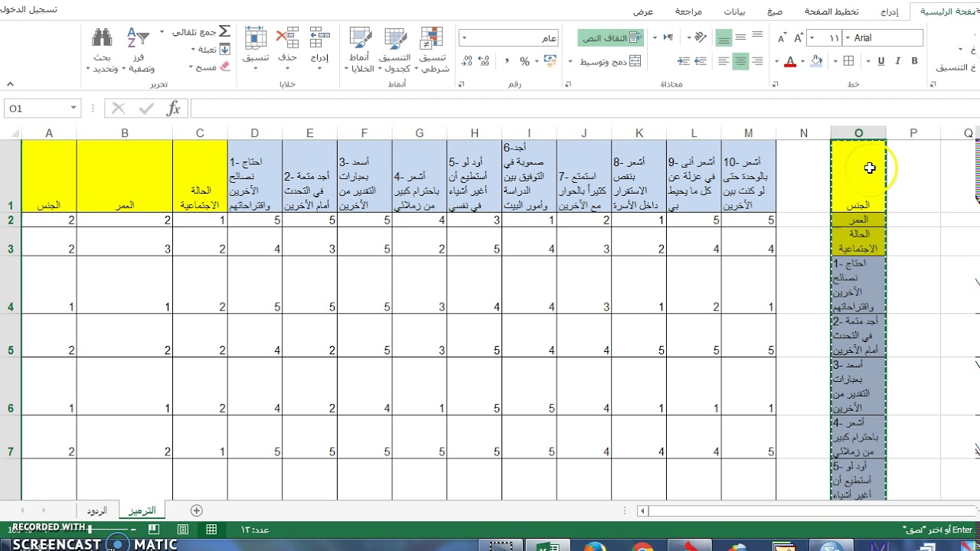The image size is (980, 551).
Task: Collapse the ribbon with chevron arrow
Action: (x=10, y=84)
